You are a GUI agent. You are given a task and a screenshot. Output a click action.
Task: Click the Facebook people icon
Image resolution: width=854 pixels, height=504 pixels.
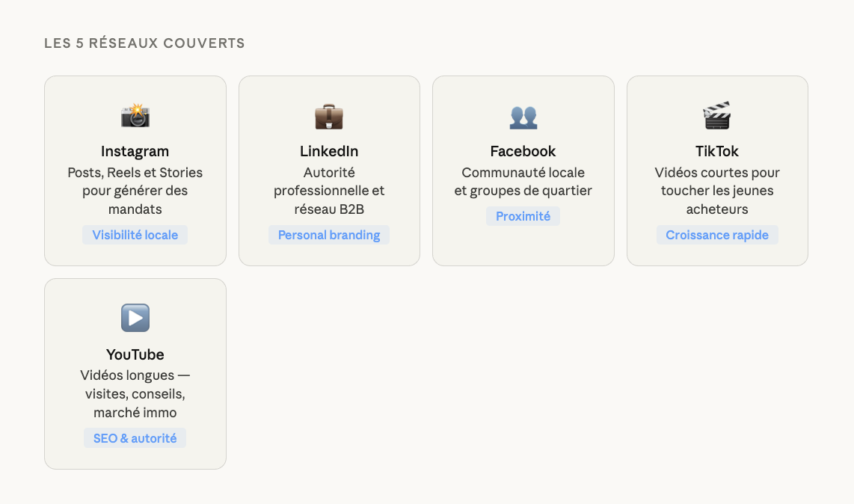pyautogui.click(x=523, y=116)
